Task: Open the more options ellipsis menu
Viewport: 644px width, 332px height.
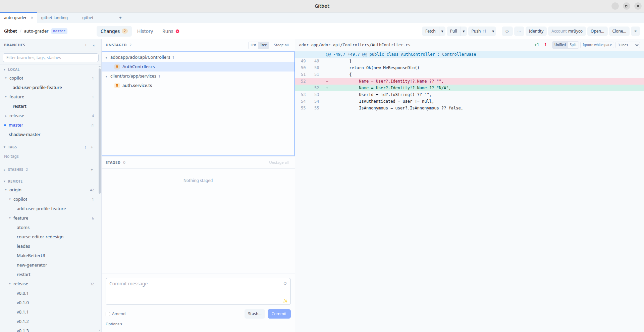Action: 519,31
